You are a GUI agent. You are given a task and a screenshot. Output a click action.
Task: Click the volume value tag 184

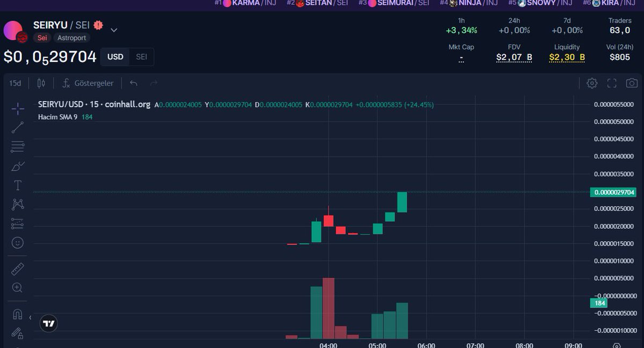click(x=599, y=303)
